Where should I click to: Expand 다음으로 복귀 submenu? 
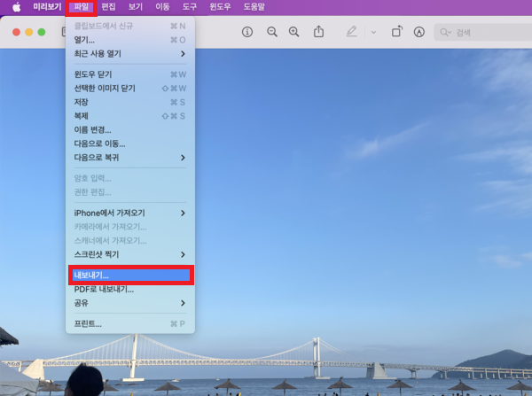(x=130, y=158)
